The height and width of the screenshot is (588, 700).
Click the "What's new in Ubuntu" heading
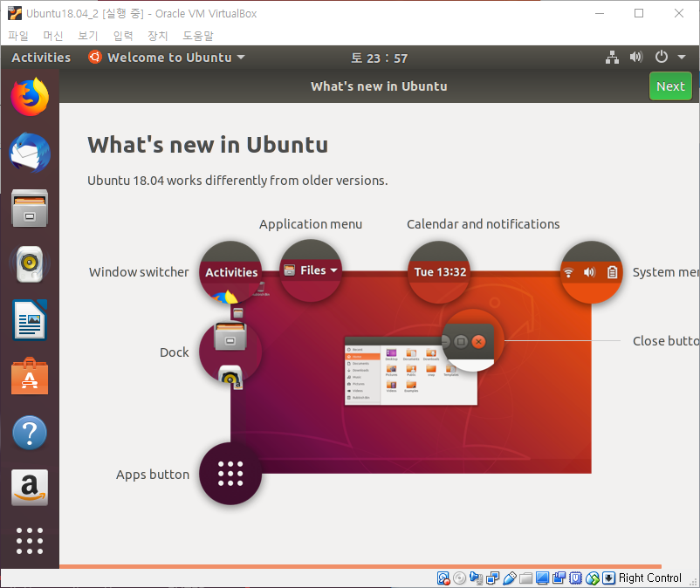(208, 145)
